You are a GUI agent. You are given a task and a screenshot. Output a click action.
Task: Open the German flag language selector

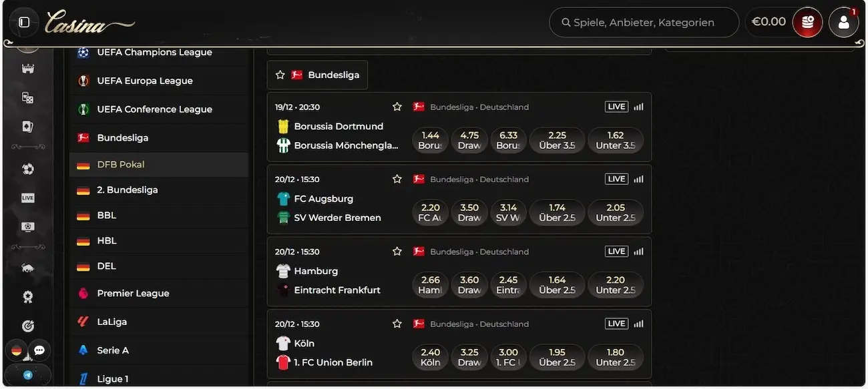(17, 350)
